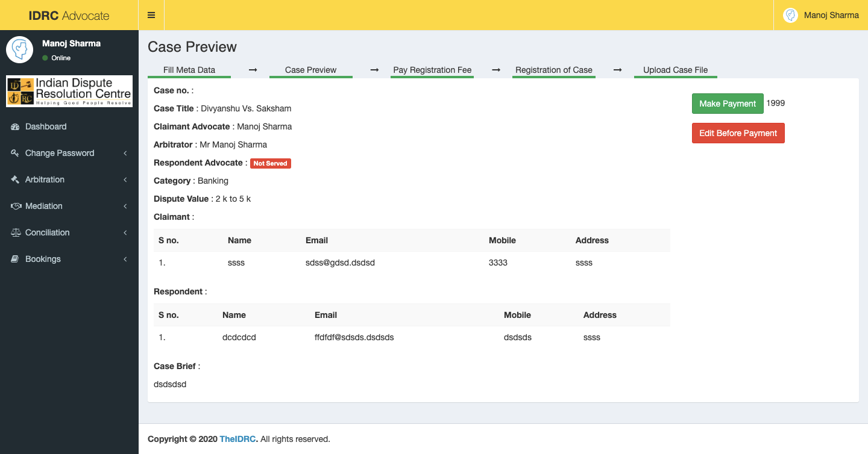Click the Dashboard icon in sidebar
The height and width of the screenshot is (454, 868).
(16, 126)
